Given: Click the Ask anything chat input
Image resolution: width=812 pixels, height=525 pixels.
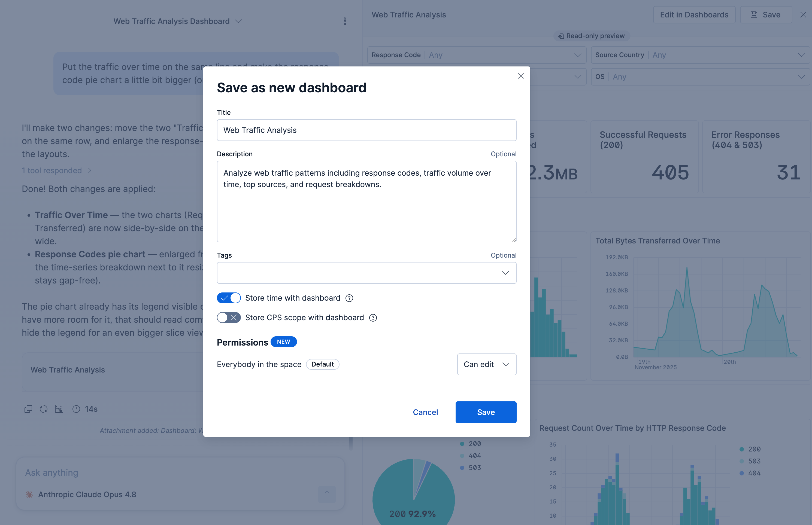Looking at the screenshot, I should point(180,472).
